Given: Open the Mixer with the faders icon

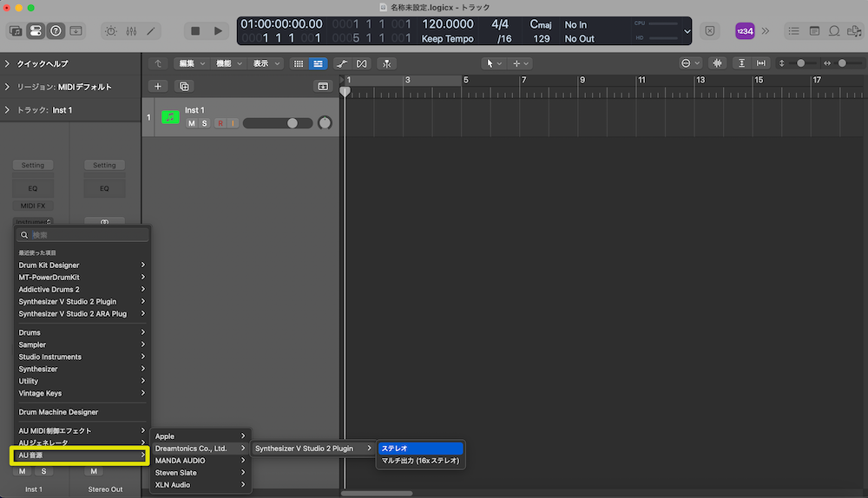Looking at the screenshot, I should point(131,31).
